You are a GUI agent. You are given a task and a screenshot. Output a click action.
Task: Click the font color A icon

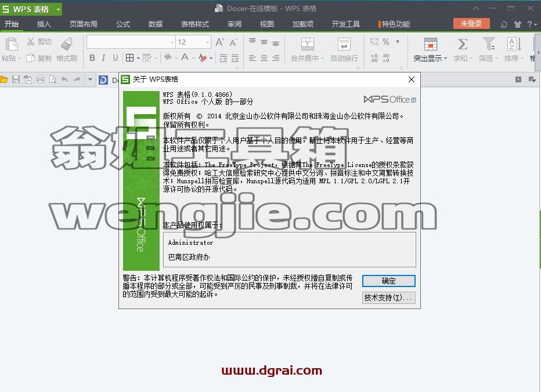[185, 57]
